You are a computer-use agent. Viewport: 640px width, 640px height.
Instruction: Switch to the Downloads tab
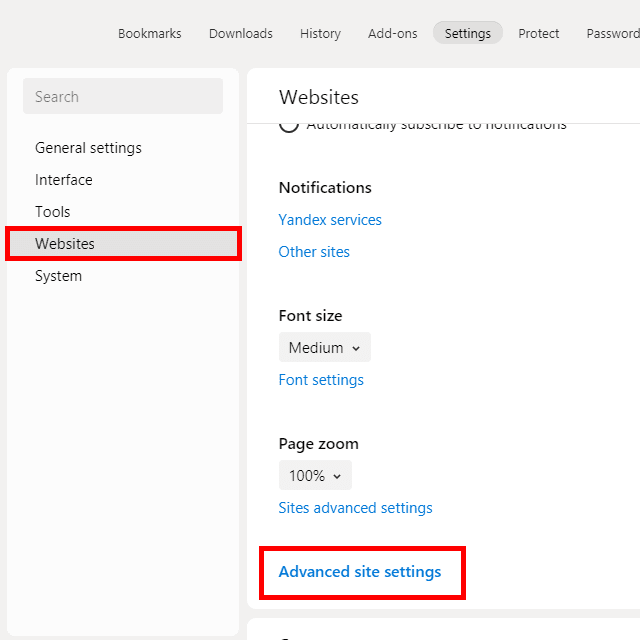coord(240,33)
